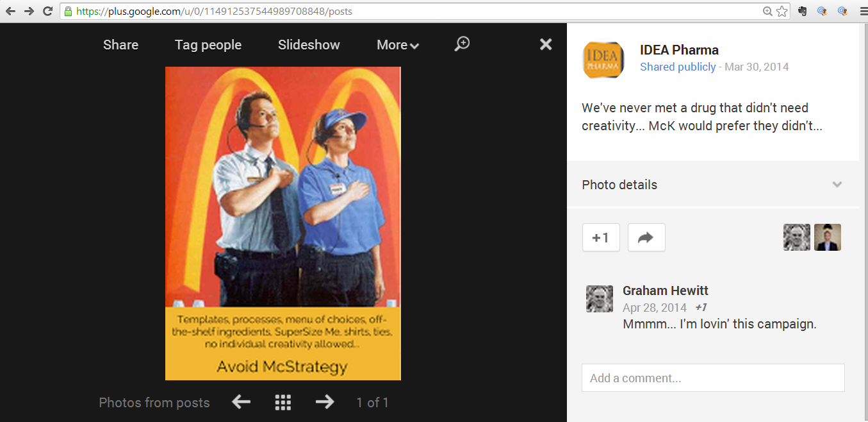Click the Avoid McStrategy photo
The width and height of the screenshot is (868, 422).
283,223
